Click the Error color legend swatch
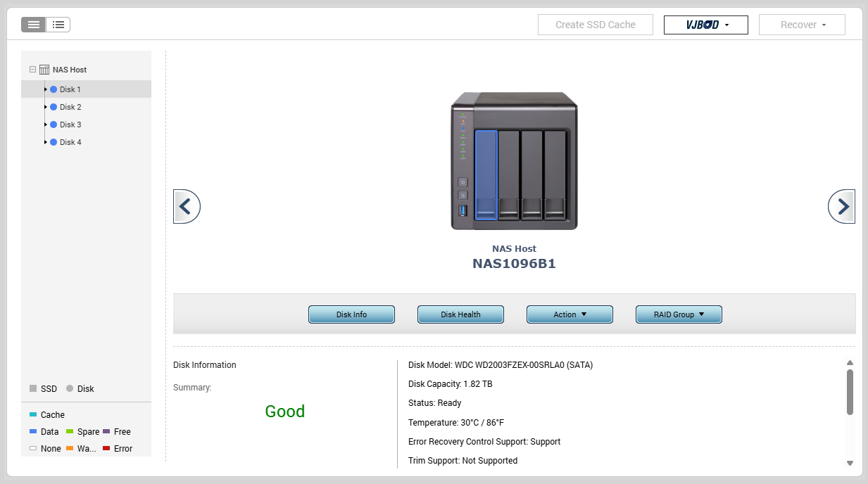 coord(106,449)
